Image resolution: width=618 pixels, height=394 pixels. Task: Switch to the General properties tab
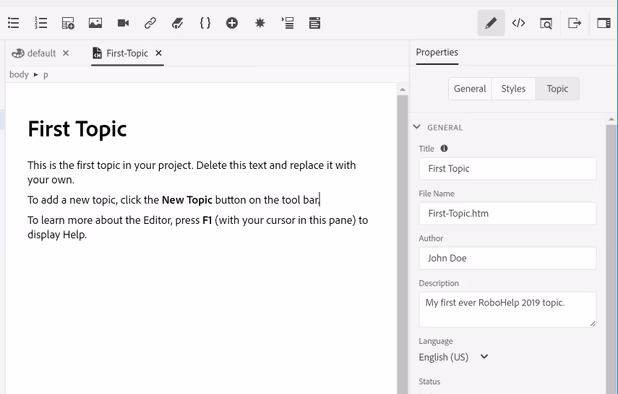tap(470, 89)
